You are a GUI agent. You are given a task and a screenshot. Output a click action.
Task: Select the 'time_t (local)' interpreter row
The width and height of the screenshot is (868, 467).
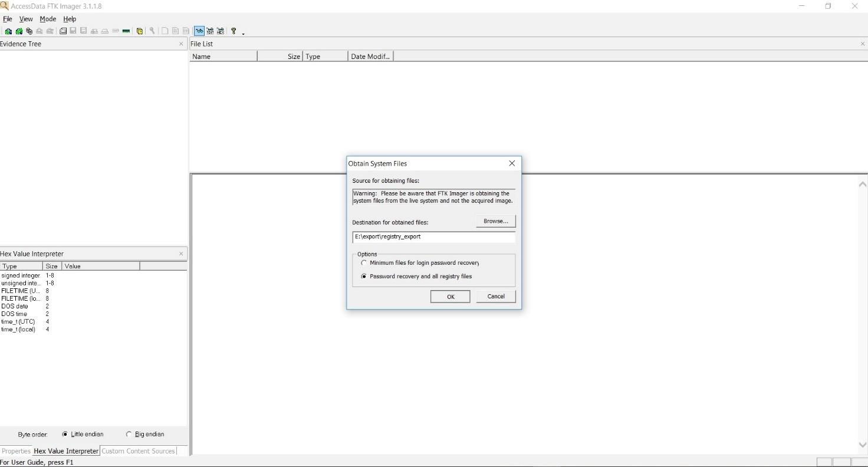pos(93,329)
